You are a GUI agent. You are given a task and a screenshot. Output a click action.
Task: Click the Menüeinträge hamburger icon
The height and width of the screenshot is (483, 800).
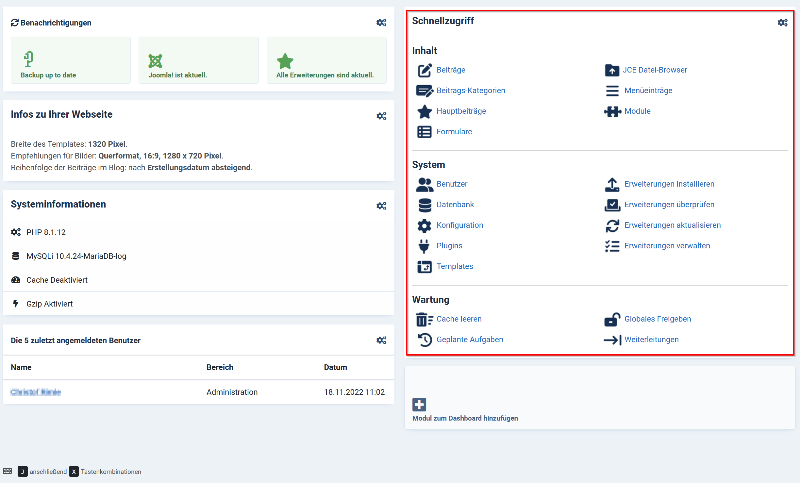(x=612, y=91)
